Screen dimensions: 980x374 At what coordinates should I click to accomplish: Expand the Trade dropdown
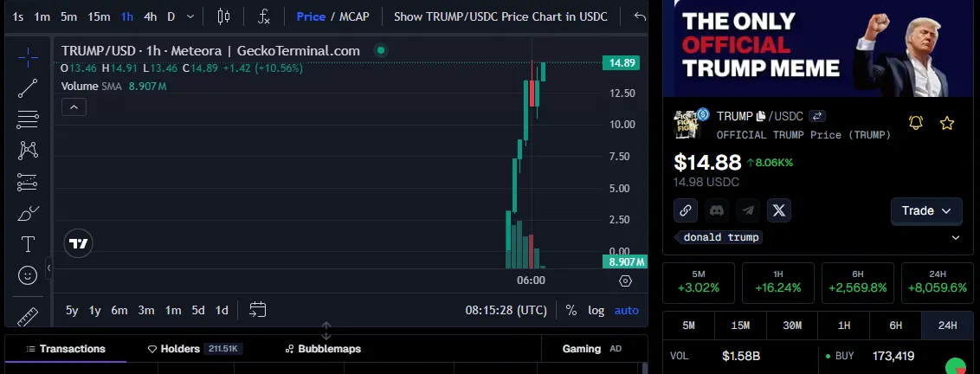click(x=926, y=210)
